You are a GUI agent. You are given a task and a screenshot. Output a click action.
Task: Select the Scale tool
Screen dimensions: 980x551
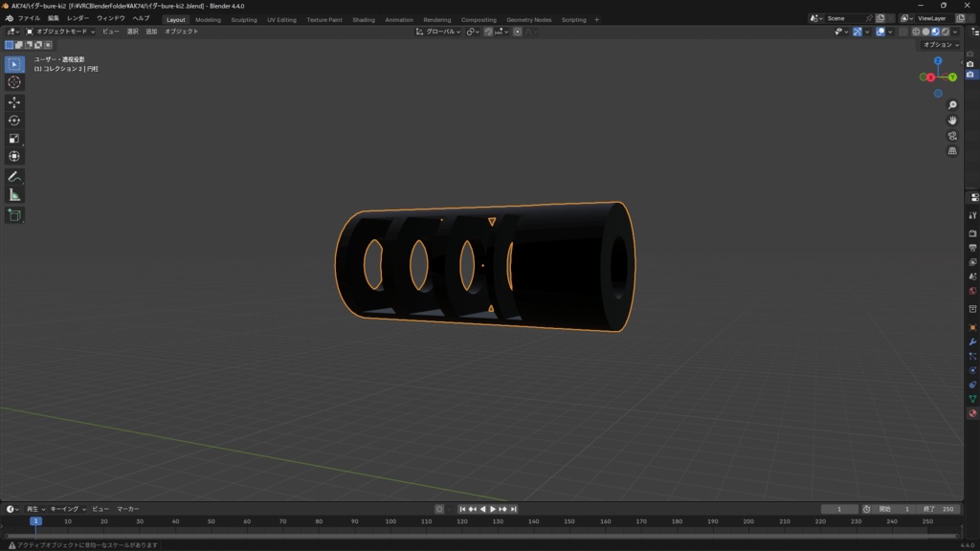coord(14,139)
